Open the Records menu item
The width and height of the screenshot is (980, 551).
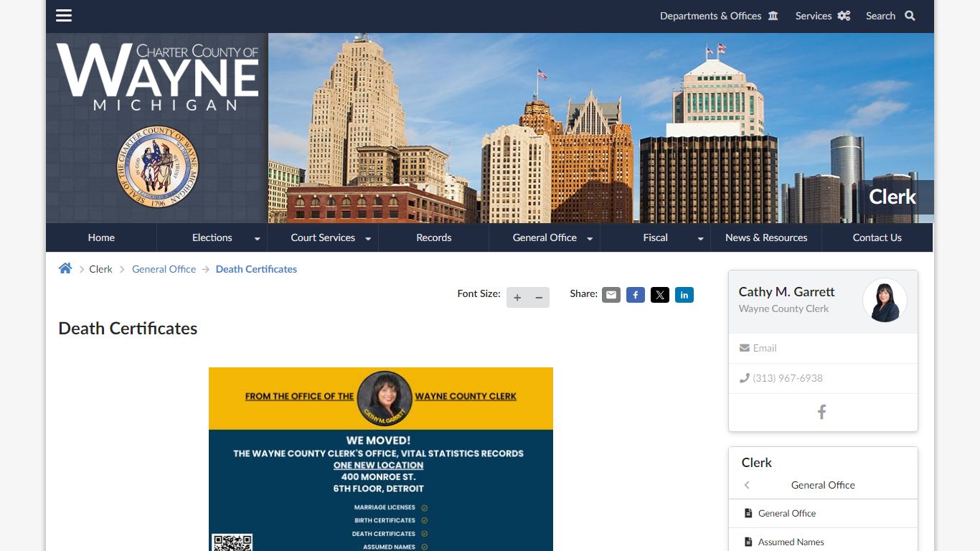coord(434,237)
